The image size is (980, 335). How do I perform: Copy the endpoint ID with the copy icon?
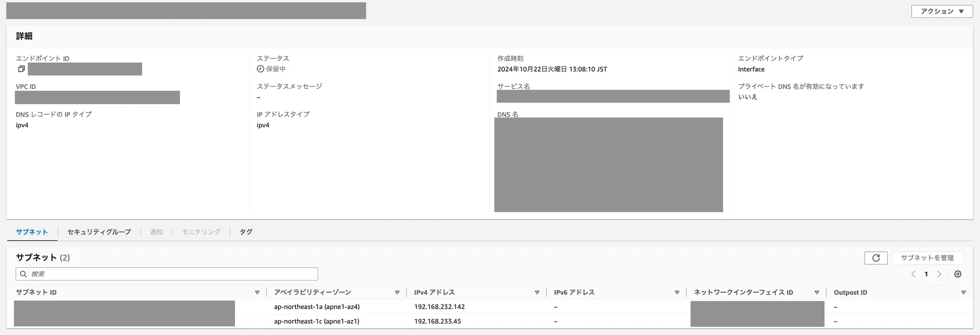(21, 69)
